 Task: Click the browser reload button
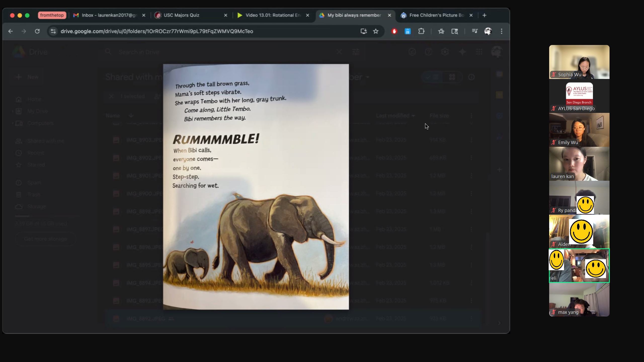[37, 31]
